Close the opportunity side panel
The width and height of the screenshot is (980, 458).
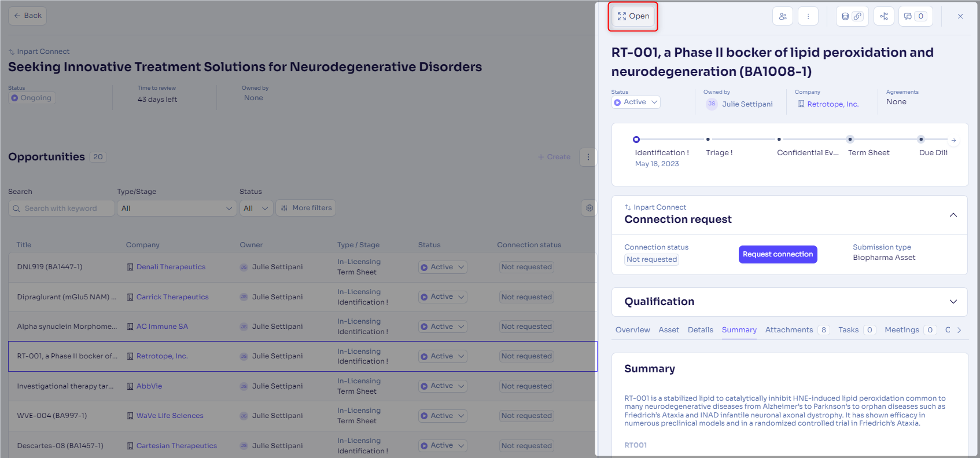click(x=960, y=16)
